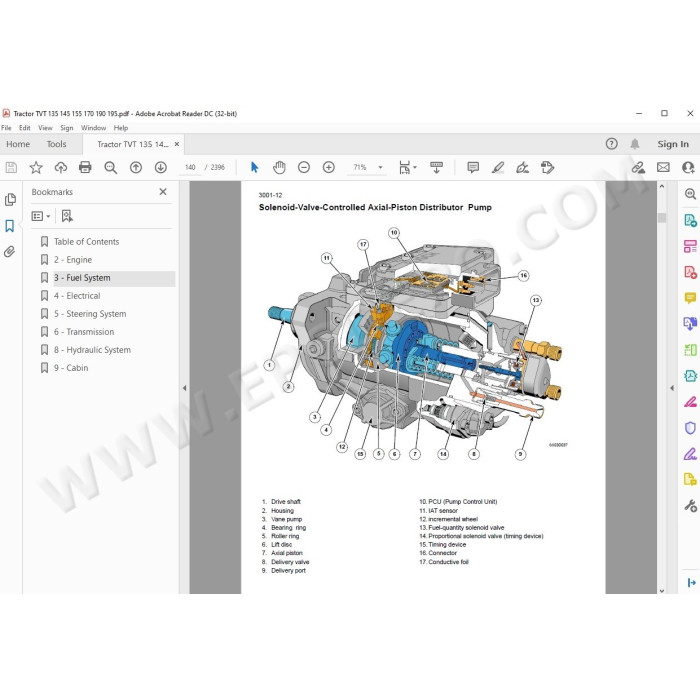This screenshot has height=700, width=700.
Task: Click the Sign In button
Action: pyautogui.click(x=673, y=144)
